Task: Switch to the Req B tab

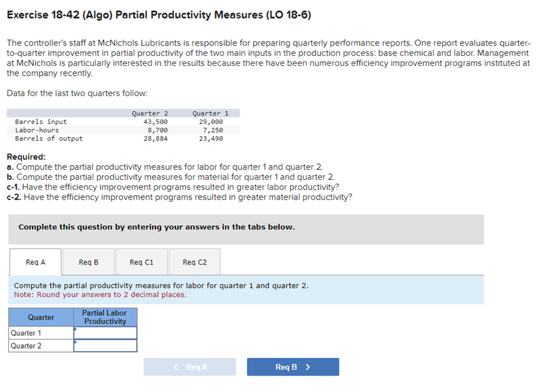Action: pyautogui.click(x=88, y=262)
